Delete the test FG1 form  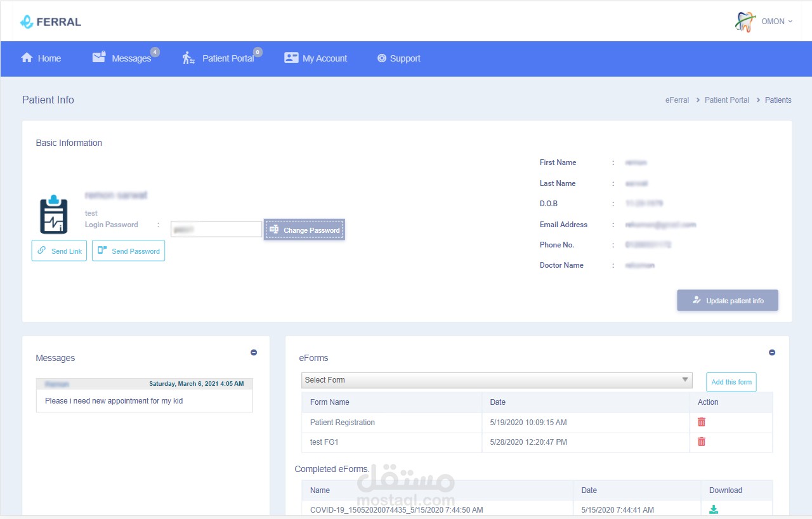702,442
